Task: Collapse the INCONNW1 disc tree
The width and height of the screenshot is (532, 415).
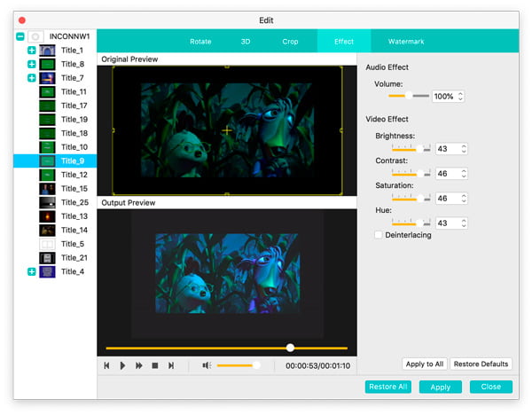Action: [x=20, y=36]
